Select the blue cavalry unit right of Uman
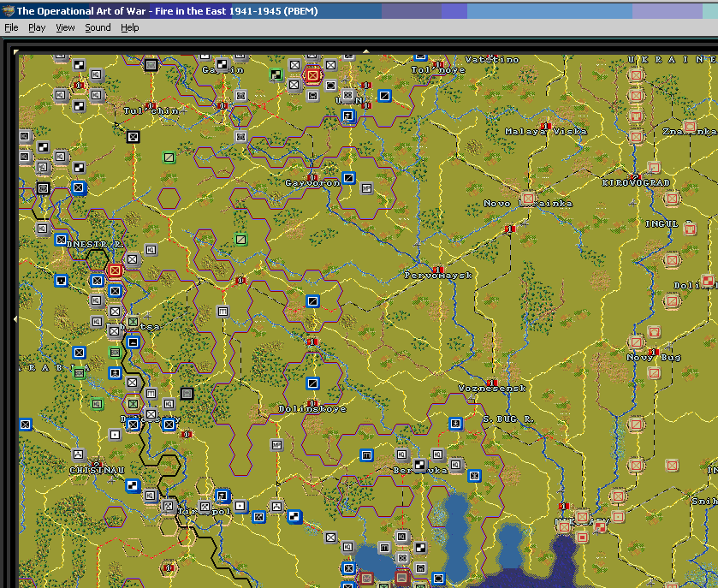718x588 pixels. point(384,95)
